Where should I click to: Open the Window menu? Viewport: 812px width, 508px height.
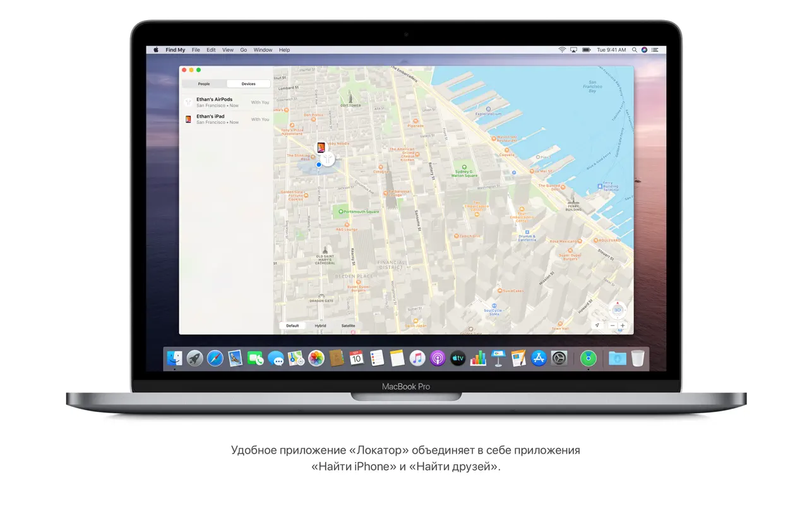pos(263,50)
